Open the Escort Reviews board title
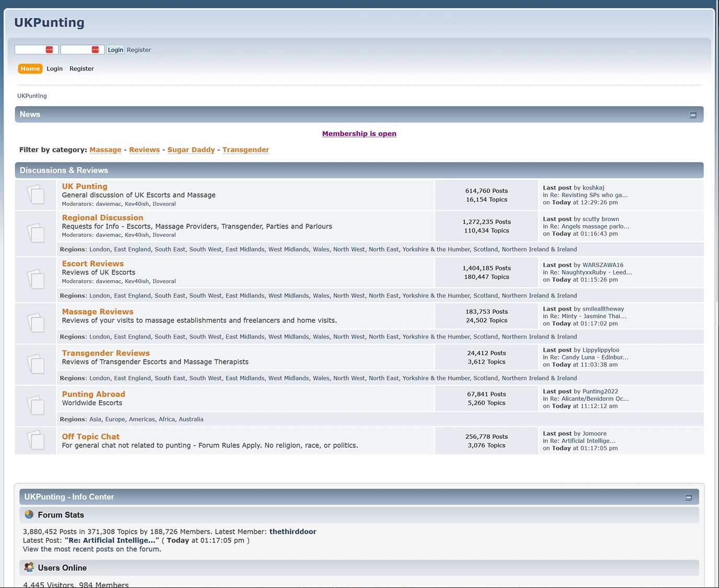Viewport: 719px width, 588px height. coord(93,264)
